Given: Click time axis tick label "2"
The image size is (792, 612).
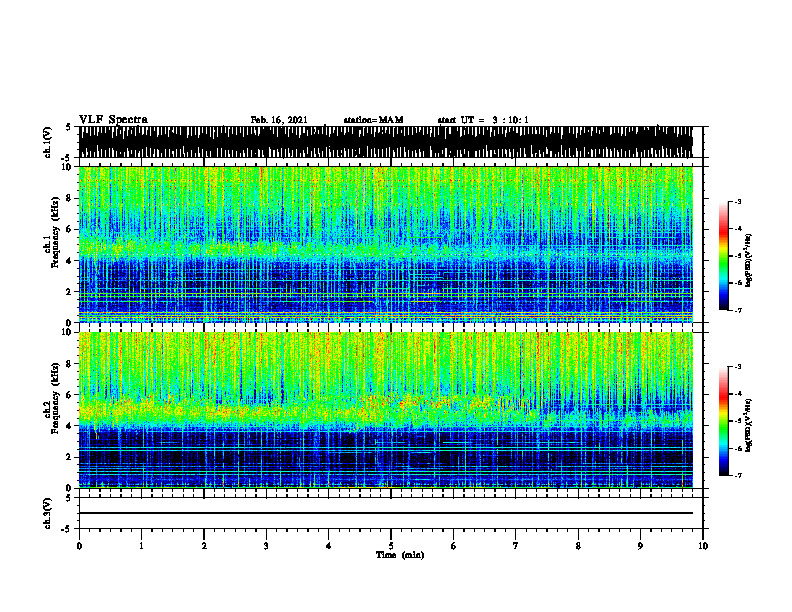Looking at the screenshot, I should [x=204, y=546].
